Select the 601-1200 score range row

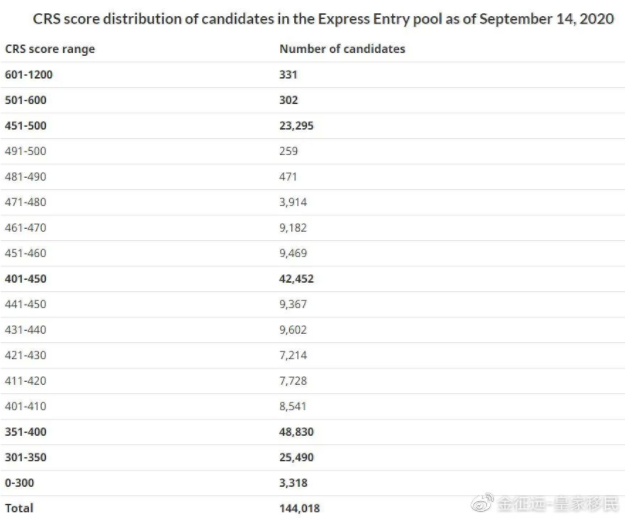click(x=313, y=75)
